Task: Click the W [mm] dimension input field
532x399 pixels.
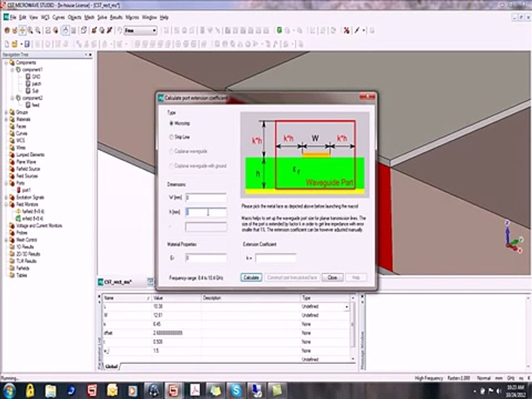Action: click(206, 198)
